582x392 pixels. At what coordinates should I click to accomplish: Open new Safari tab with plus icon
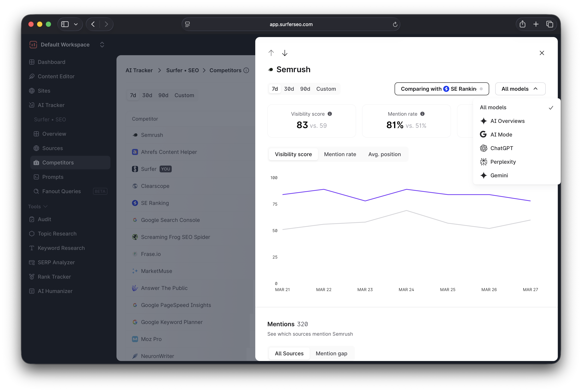click(536, 24)
